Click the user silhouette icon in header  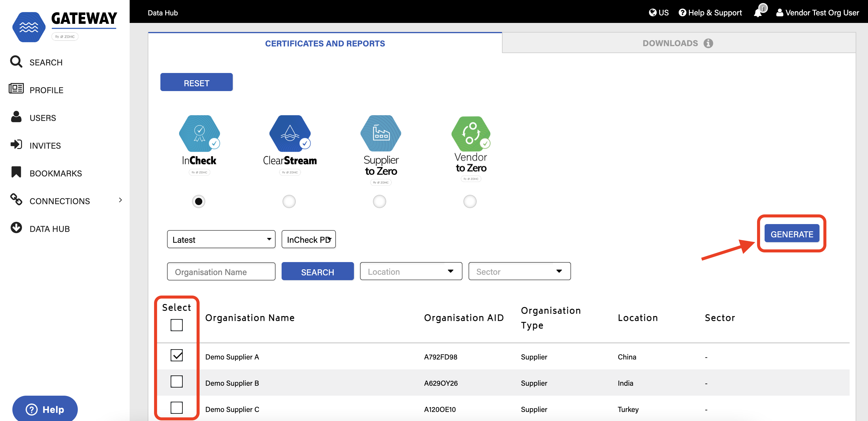779,12
